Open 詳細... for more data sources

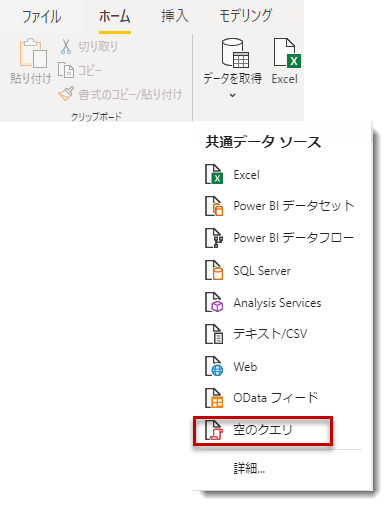(249, 469)
